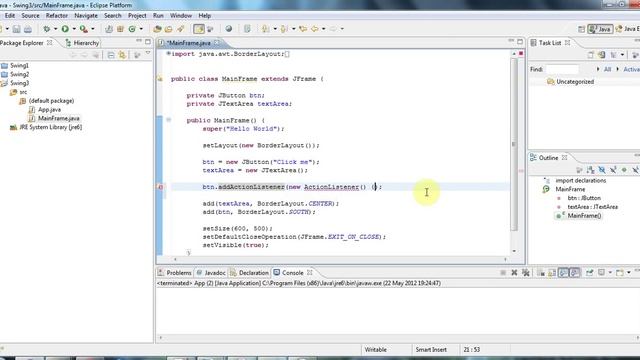Click the Search flashlight icon in toolbar
The image size is (640, 360).
pyautogui.click(x=180, y=29)
